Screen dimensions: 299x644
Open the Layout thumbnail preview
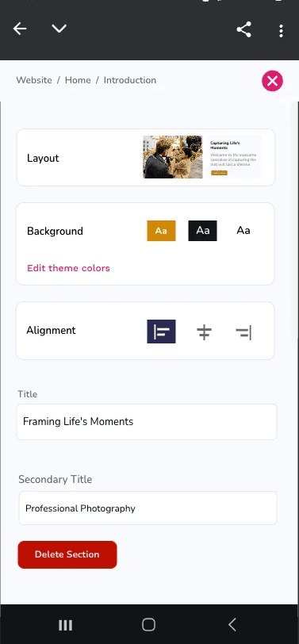[x=202, y=157]
